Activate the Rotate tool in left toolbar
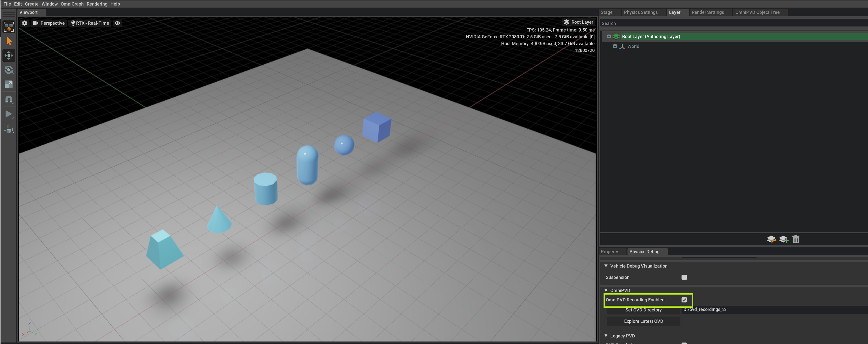868x344 pixels. 9,70
